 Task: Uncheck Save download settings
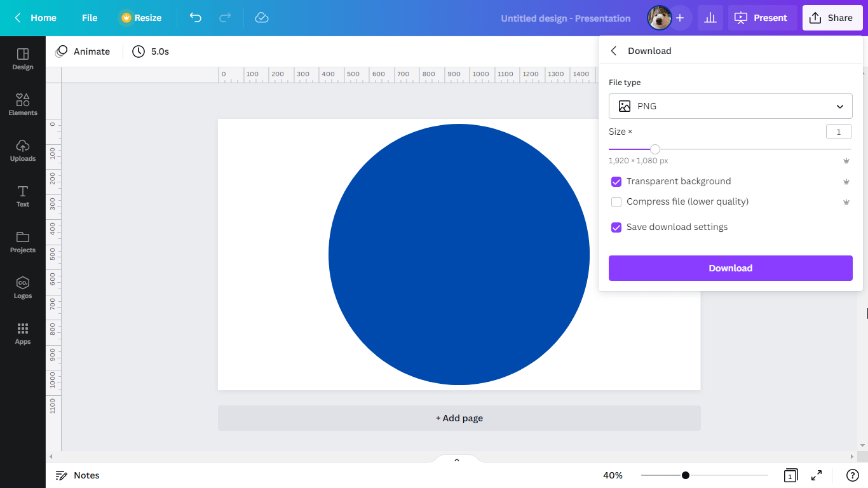(x=616, y=227)
